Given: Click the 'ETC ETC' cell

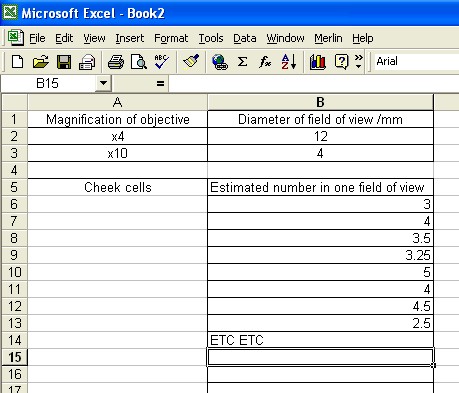Looking at the screenshot, I should (x=320, y=340).
